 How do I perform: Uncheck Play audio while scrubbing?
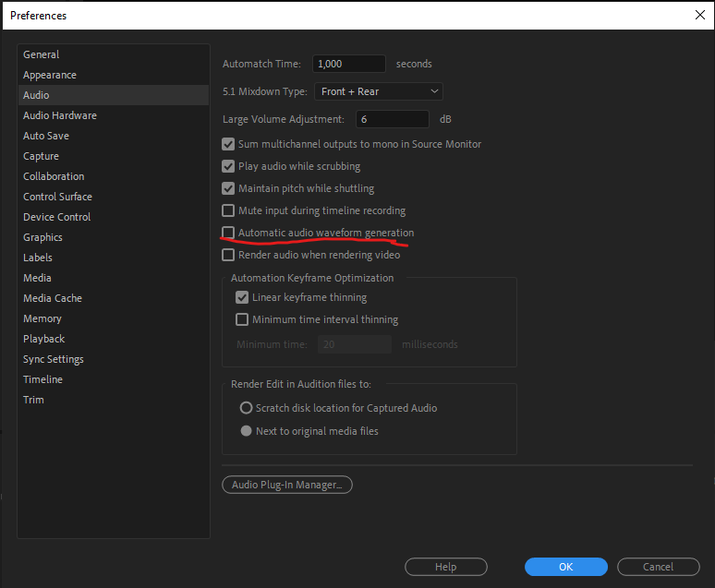[228, 166]
